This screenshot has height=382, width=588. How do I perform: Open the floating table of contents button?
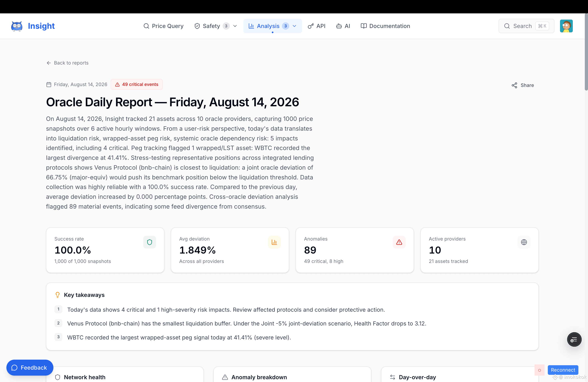pyautogui.click(x=574, y=339)
